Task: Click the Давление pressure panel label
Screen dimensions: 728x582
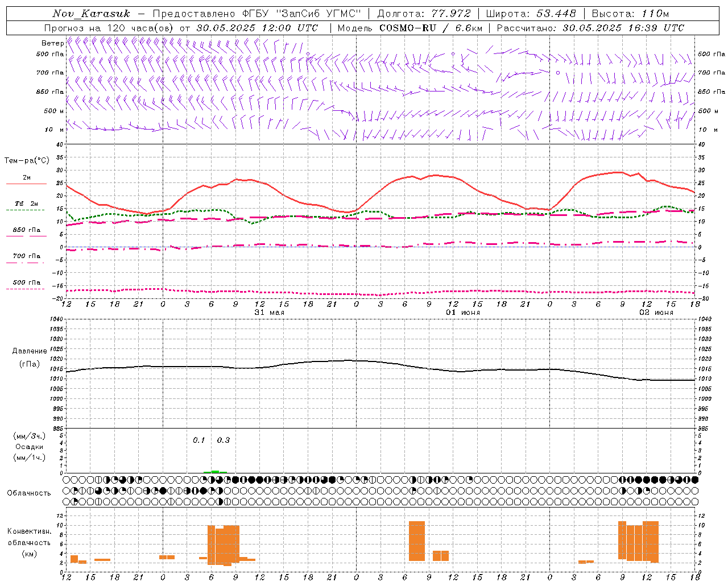Action: click(30, 351)
